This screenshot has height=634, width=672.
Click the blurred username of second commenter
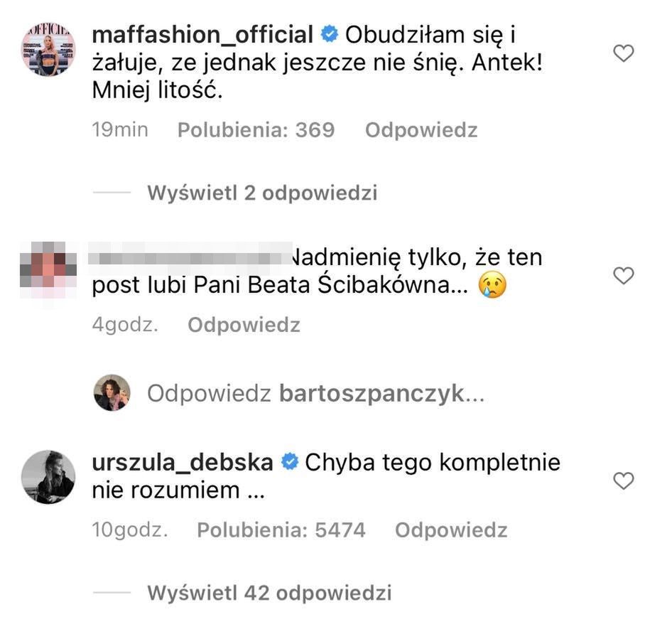pyautogui.click(x=192, y=257)
